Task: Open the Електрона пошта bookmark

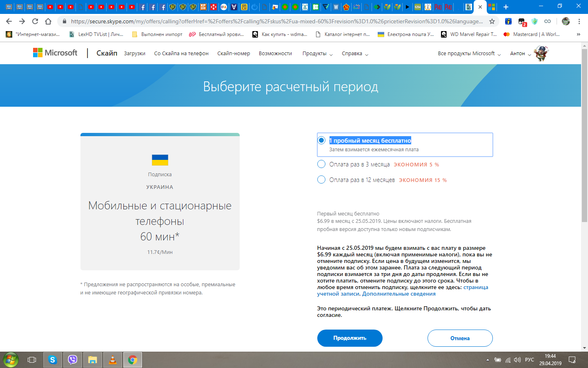Action: pyautogui.click(x=406, y=34)
